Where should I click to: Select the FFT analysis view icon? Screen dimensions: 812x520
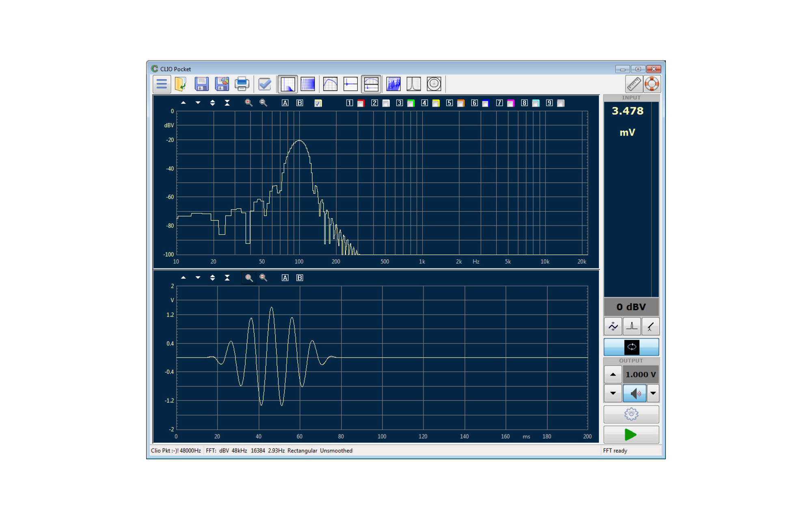(288, 84)
